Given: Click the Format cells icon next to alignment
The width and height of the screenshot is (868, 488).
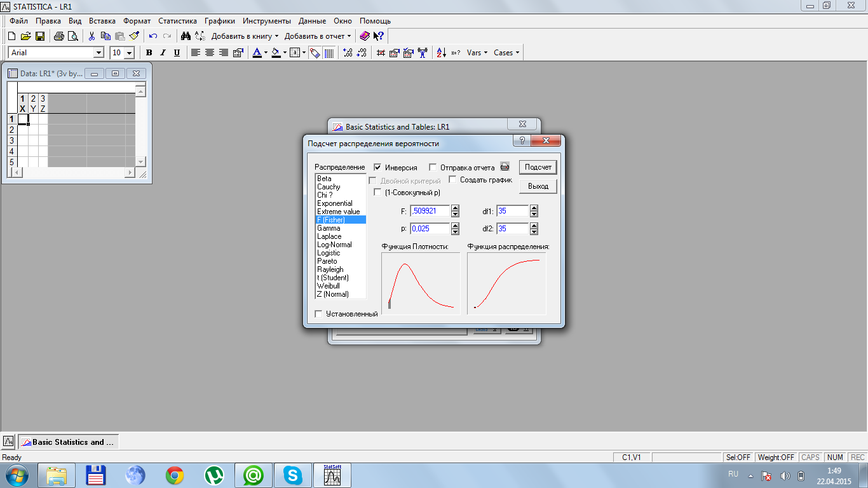Looking at the screenshot, I should (238, 53).
